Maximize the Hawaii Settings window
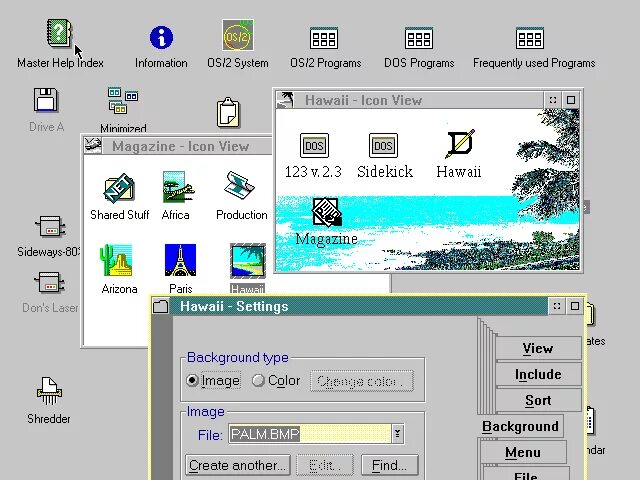The height and width of the screenshot is (480, 640). tap(575, 306)
